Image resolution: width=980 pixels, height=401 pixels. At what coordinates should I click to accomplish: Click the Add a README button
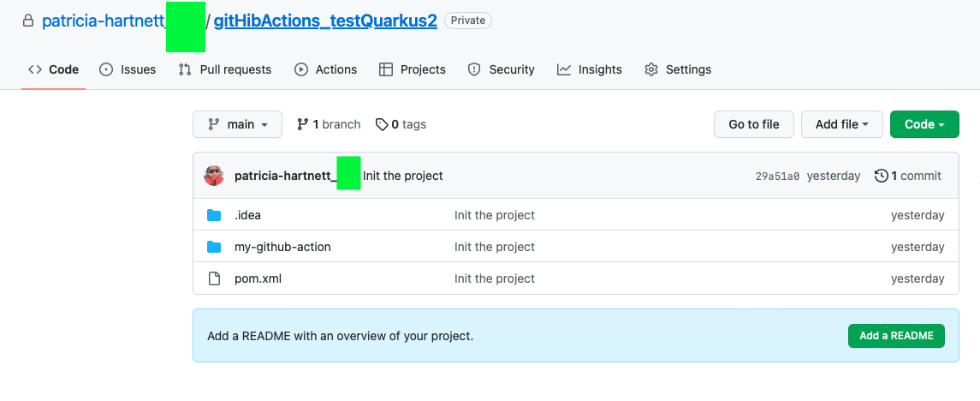(896, 336)
